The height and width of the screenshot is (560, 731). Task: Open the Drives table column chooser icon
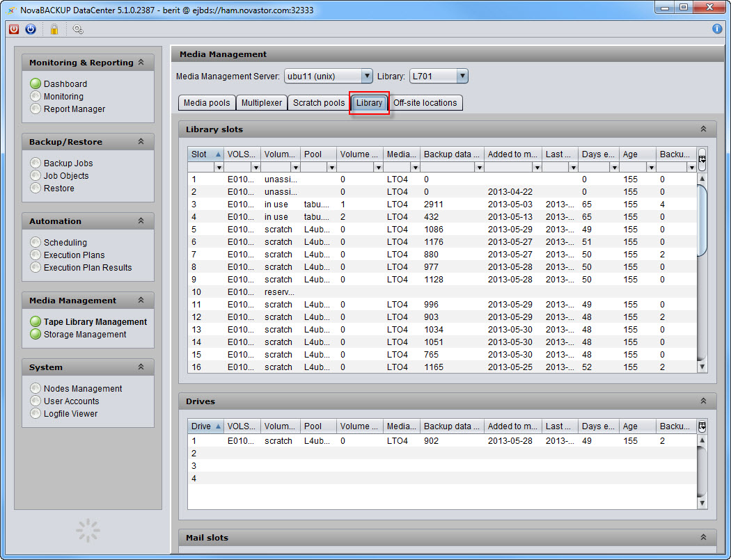[702, 426]
